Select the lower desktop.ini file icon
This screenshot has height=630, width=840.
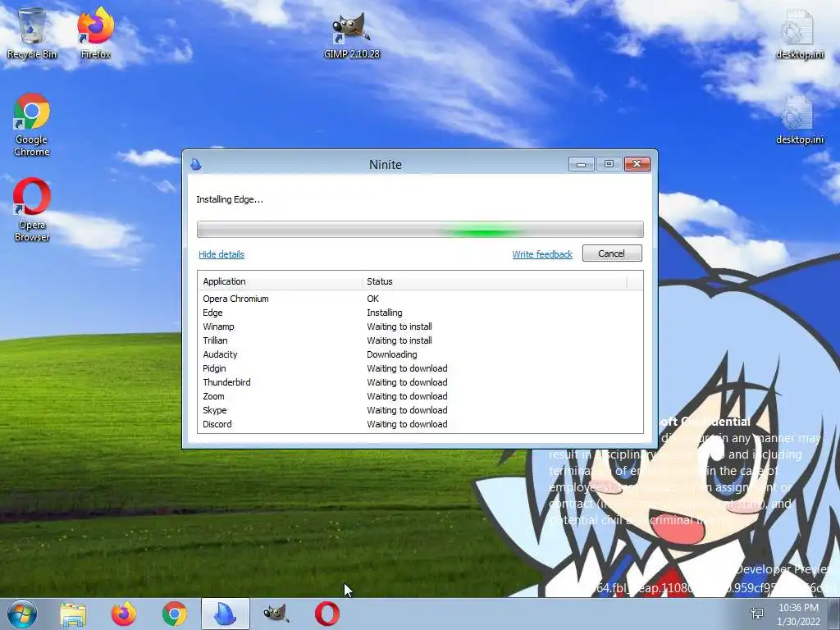click(x=799, y=121)
